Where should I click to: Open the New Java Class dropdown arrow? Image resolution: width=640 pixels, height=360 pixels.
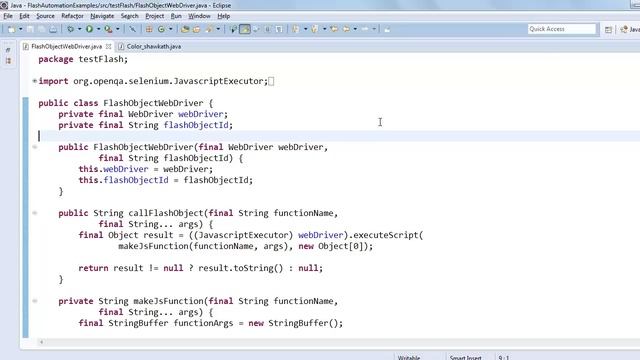171,29
